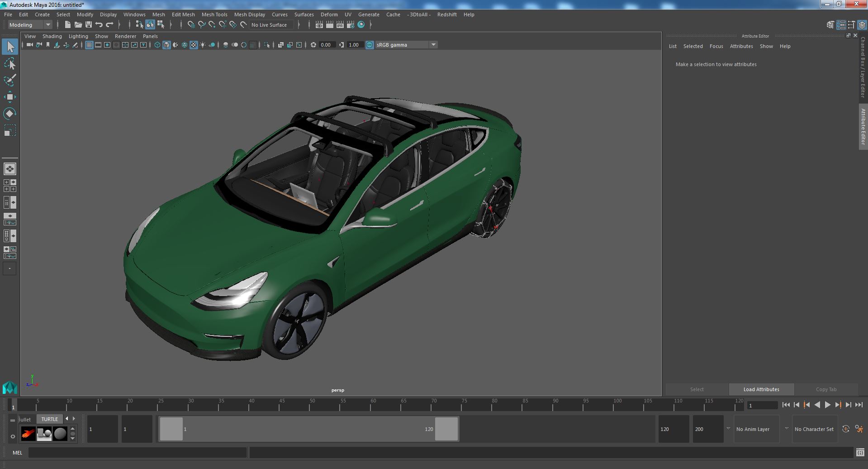The height and width of the screenshot is (469, 868).
Task: Select the Lasso tool in the toolbox
Action: coord(9,64)
